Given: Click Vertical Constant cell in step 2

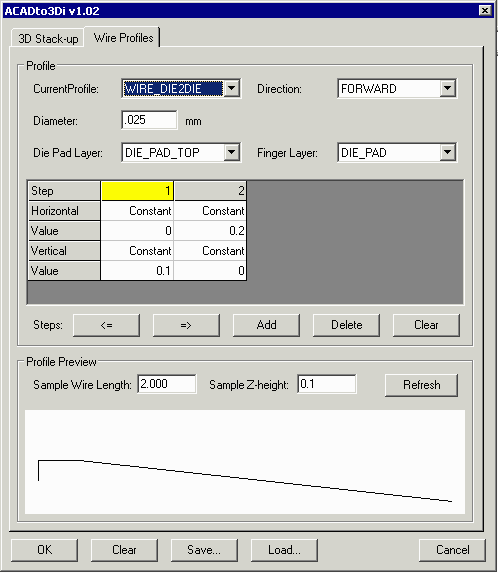Looking at the screenshot, I should coord(210,251).
